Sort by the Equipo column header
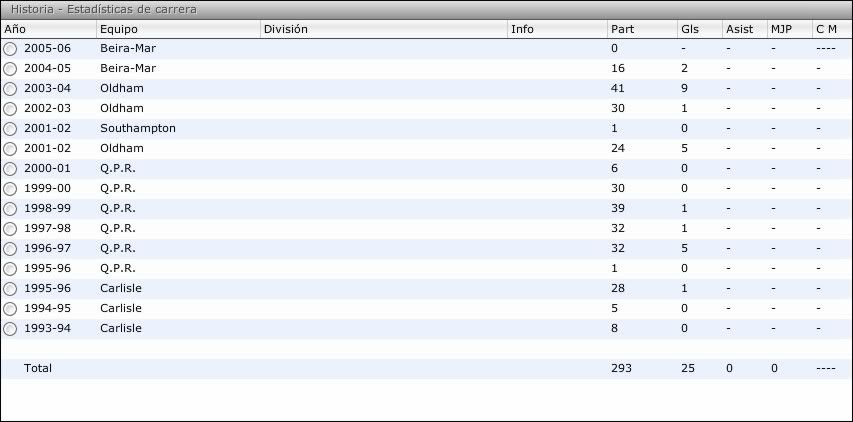Screen dimensions: 853x422 tap(178, 29)
